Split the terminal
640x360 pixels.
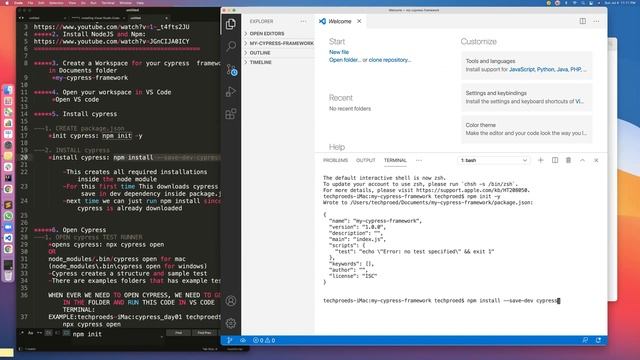coord(555,160)
